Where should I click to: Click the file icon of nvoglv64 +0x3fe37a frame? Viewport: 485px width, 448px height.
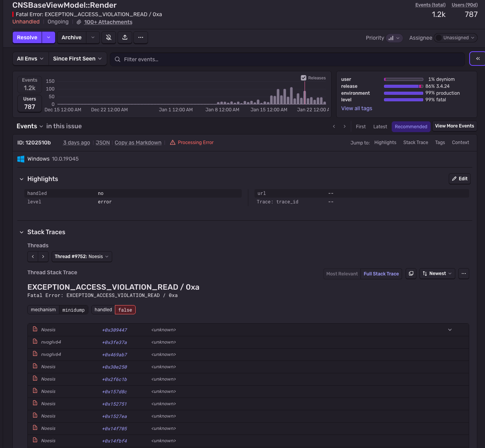click(x=35, y=341)
